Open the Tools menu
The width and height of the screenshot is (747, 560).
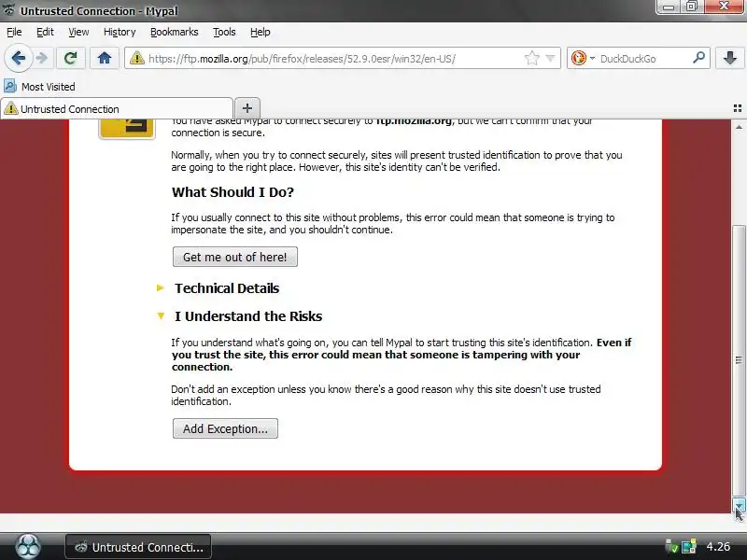click(x=224, y=32)
